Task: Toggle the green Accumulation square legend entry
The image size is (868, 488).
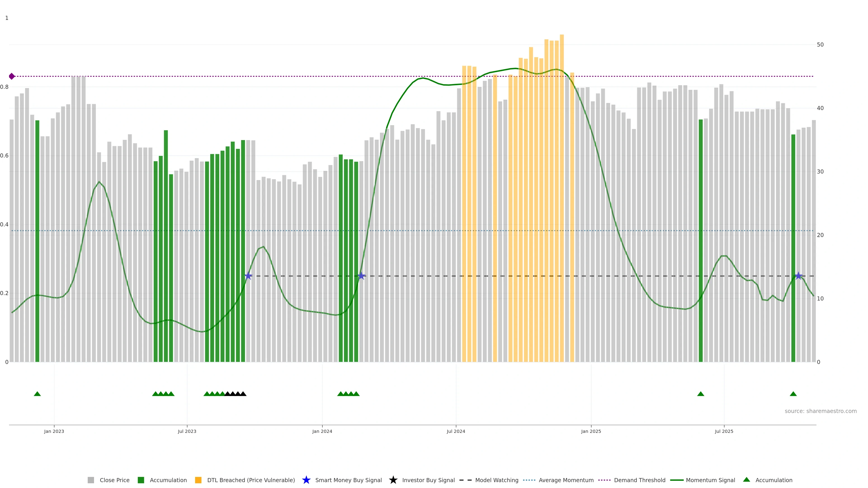Action: pyautogui.click(x=141, y=480)
